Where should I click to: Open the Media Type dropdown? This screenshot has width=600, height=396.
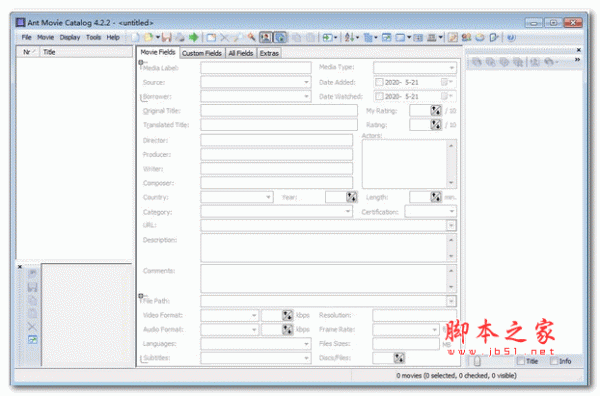[452, 68]
